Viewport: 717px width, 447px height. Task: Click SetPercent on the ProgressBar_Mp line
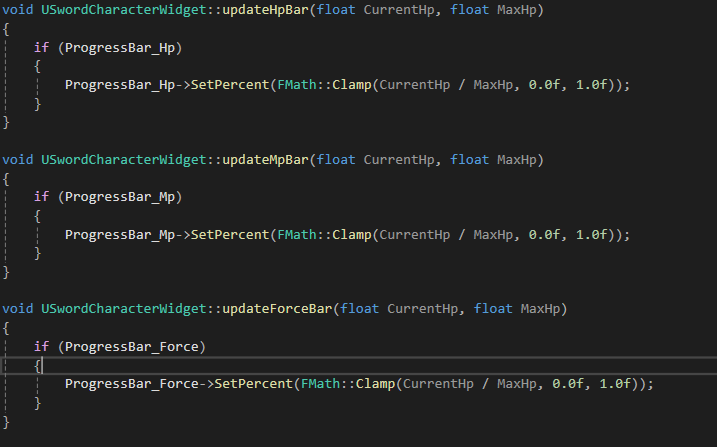[230, 234]
